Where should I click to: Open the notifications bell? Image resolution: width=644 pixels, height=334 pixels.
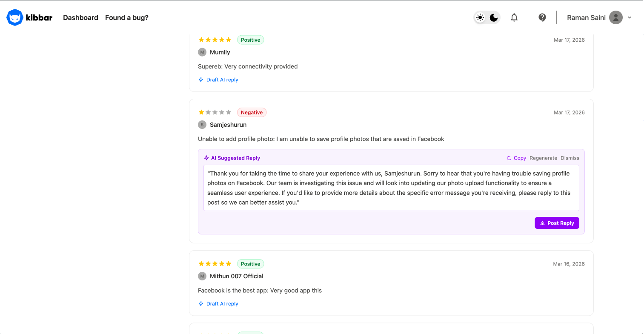coord(514,17)
